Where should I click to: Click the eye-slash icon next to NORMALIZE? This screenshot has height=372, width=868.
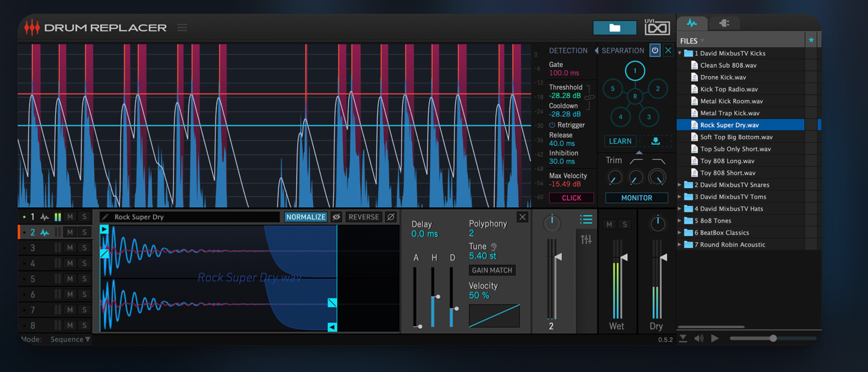pyautogui.click(x=336, y=217)
